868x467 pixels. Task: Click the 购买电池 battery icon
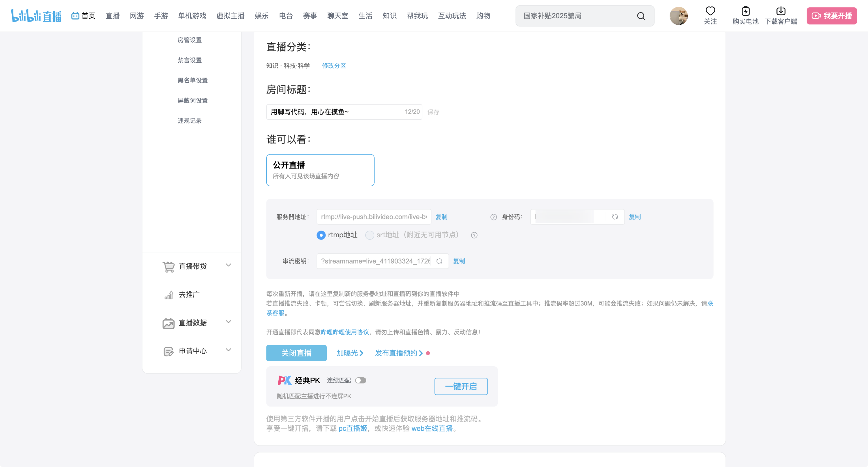(745, 11)
